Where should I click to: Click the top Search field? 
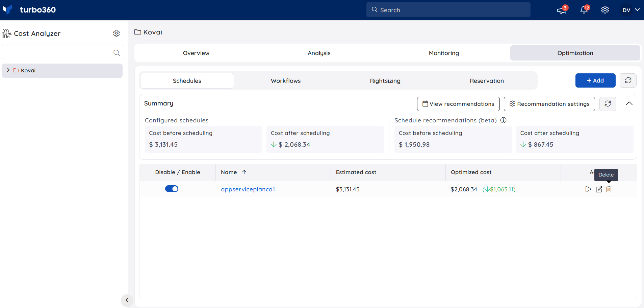pyautogui.click(x=448, y=10)
